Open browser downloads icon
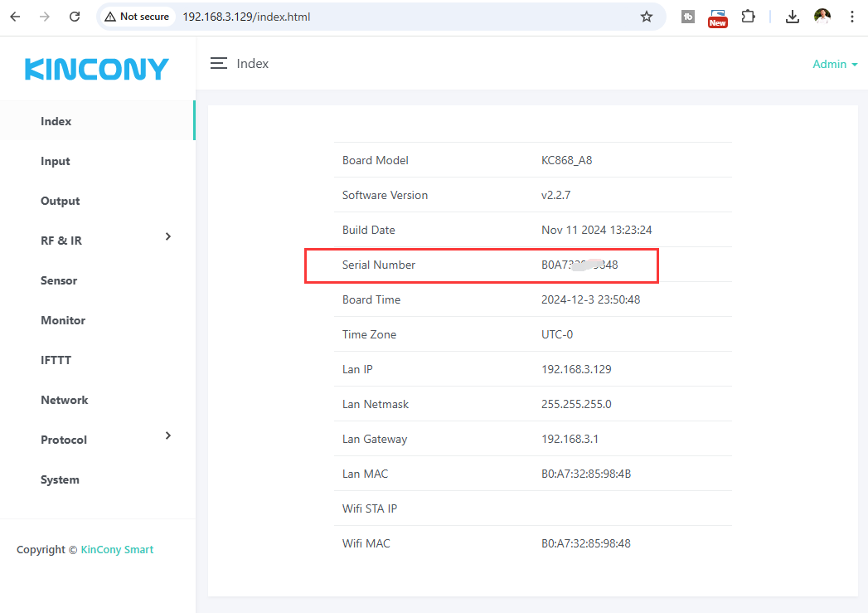Viewport: 868px width, 613px height. click(x=793, y=17)
